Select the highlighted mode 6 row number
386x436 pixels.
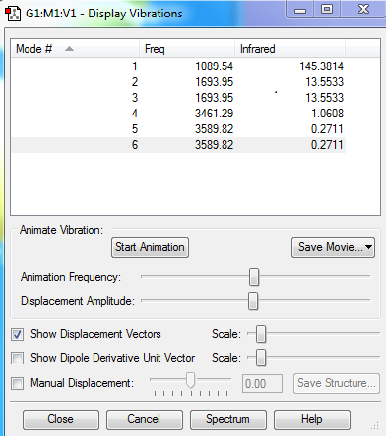pyautogui.click(x=135, y=145)
